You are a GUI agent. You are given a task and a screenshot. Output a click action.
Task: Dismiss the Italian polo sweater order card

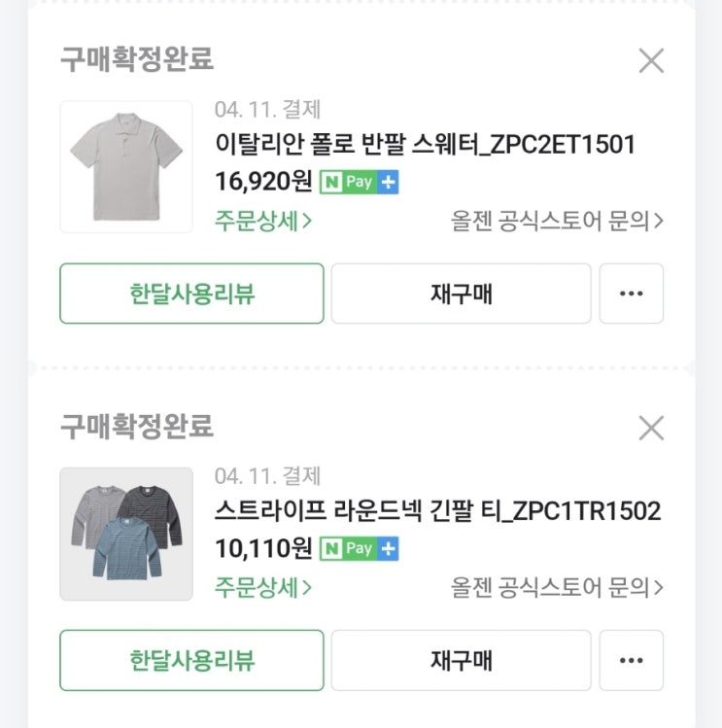[x=651, y=61]
